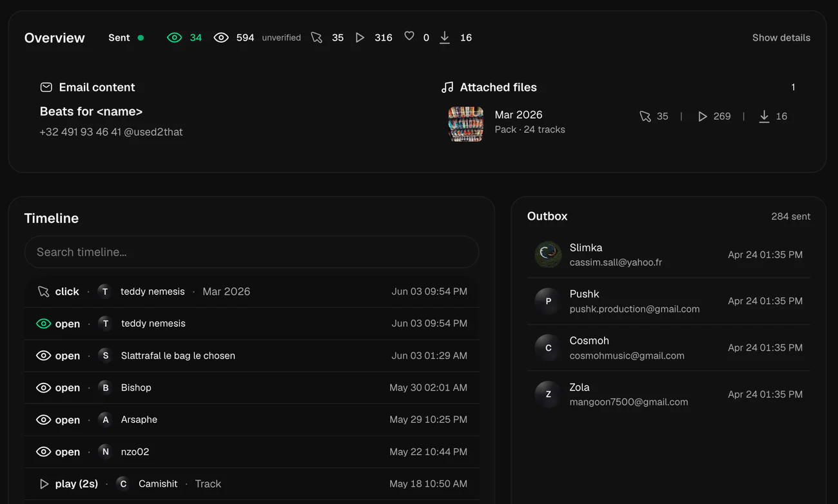Click the eye icon in Slattrafal open row
838x504 pixels.
point(43,356)
